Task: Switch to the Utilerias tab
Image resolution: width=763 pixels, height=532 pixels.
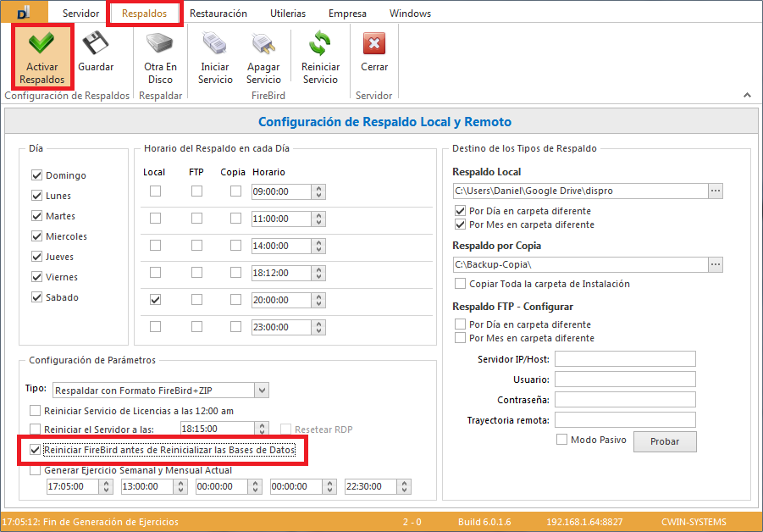Action: (x=288, y=14)
